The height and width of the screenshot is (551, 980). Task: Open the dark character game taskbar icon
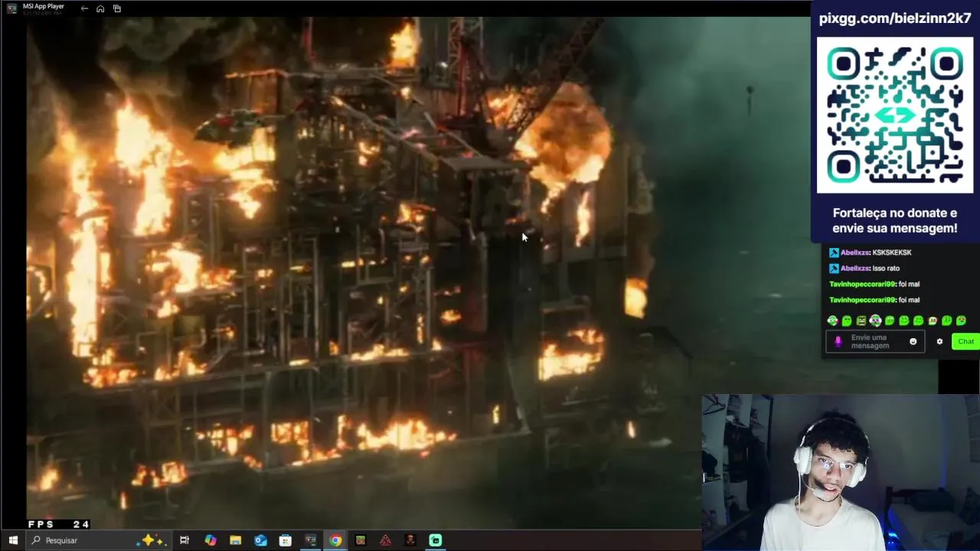(410, 540)
